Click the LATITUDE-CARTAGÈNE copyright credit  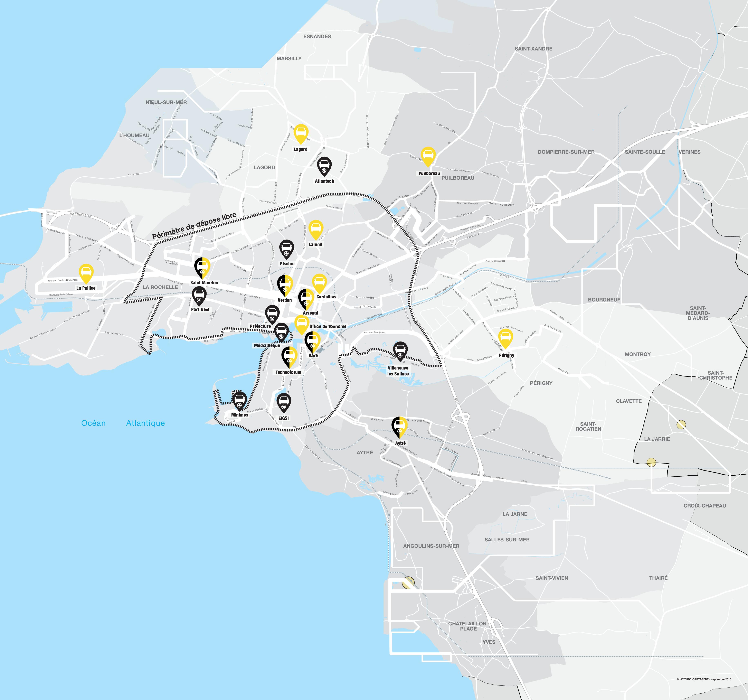pos(704,679)
